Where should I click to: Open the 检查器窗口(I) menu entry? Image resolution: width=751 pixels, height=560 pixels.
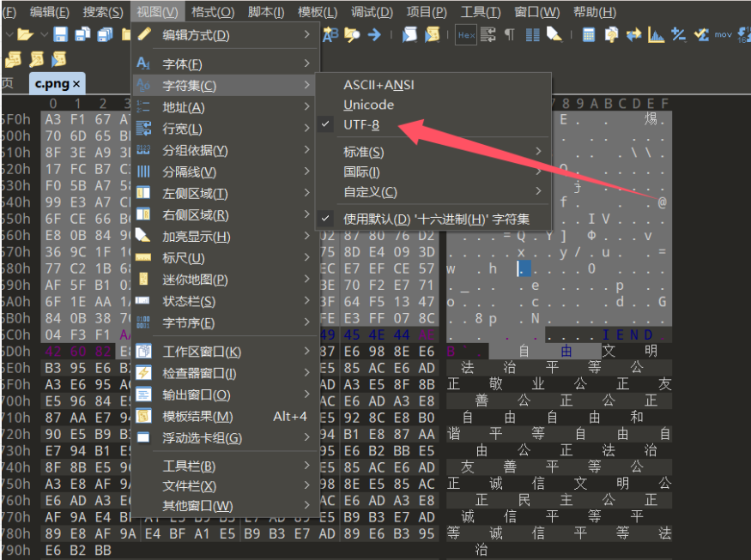click(x=224, y=373)
